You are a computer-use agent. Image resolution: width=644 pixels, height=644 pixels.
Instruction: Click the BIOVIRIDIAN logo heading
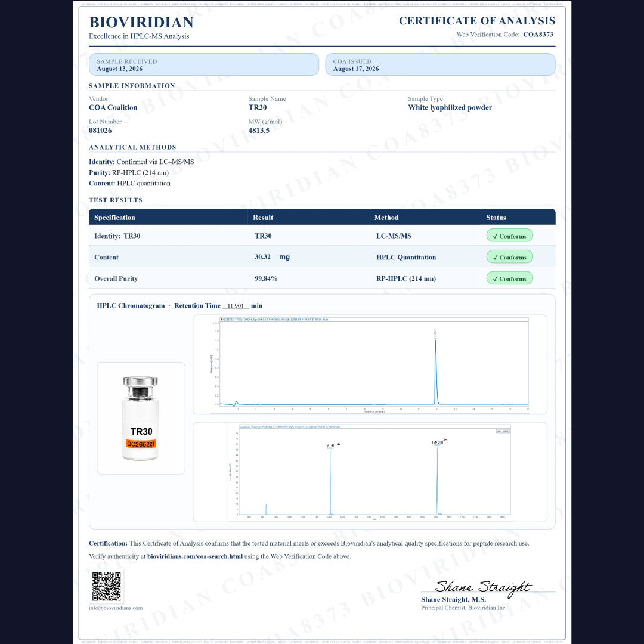pos(141,22)
